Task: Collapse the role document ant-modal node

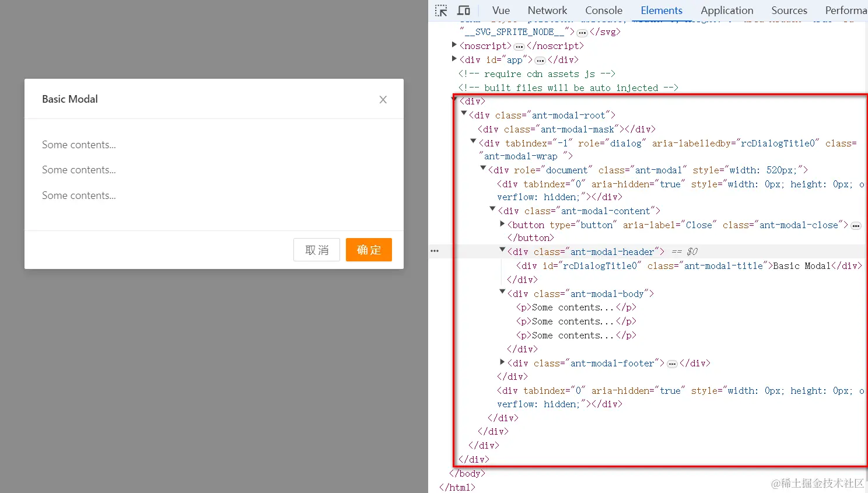Action: click(483, 169)
